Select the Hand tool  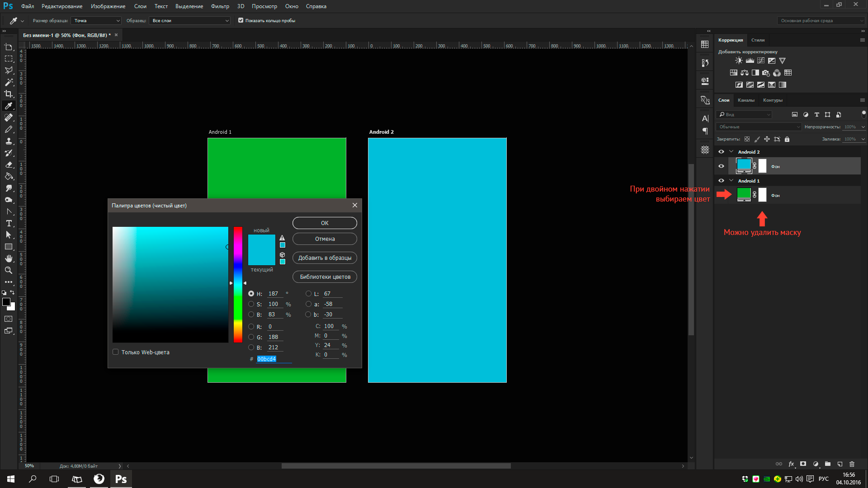(x=9, y=258)
